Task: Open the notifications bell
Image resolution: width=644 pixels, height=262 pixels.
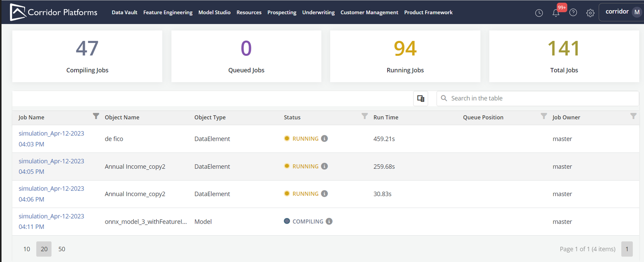Action: (556, 13)
